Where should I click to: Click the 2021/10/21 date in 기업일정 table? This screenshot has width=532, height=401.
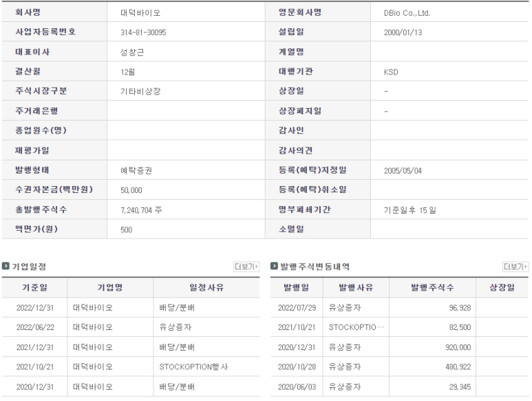[35, 367]
